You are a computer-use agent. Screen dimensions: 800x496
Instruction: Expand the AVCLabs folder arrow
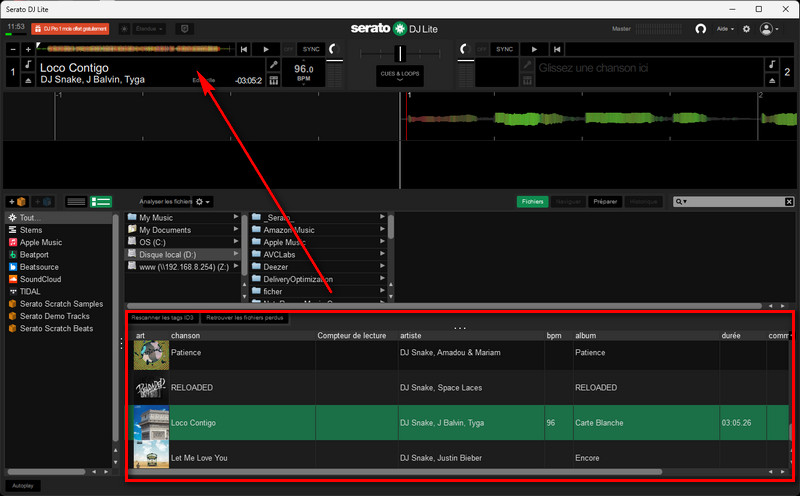tap(382, 254)
